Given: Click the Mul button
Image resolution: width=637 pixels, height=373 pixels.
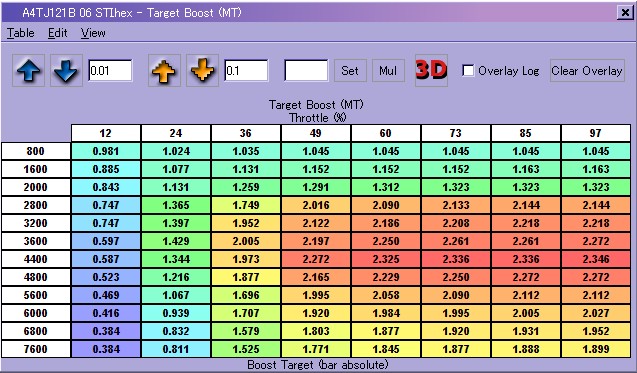Looking at the screenshot, I should (x=388, y=71).
